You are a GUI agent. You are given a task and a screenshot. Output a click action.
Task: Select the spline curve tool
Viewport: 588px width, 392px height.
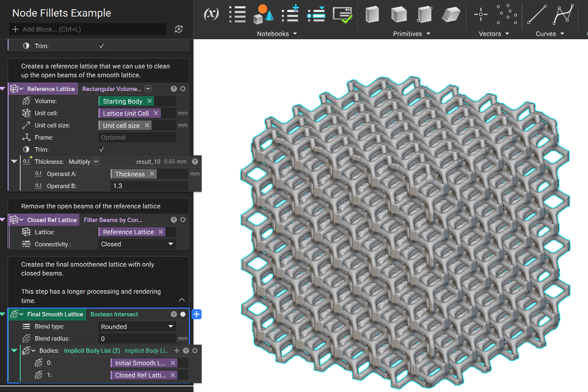(563, 15)
